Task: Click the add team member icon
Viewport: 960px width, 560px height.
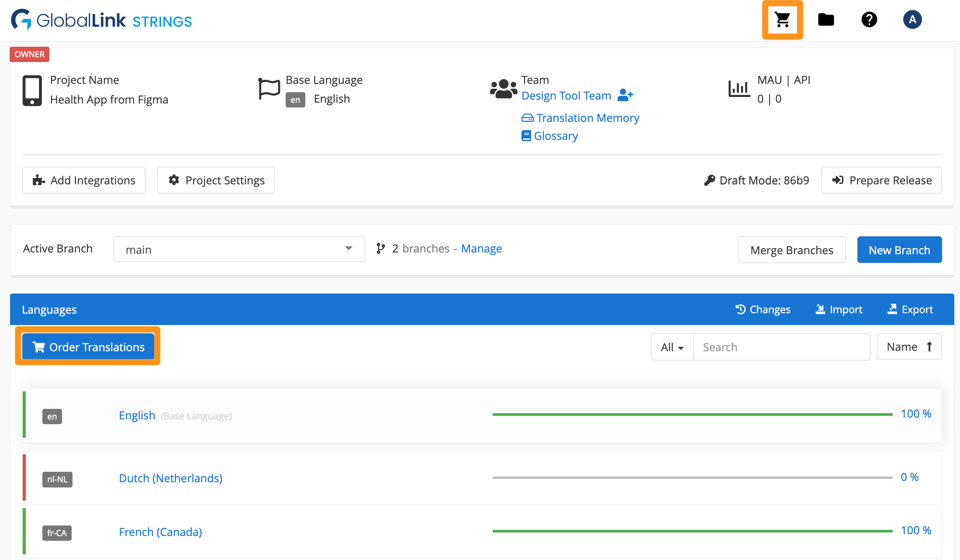Action: 625,95
